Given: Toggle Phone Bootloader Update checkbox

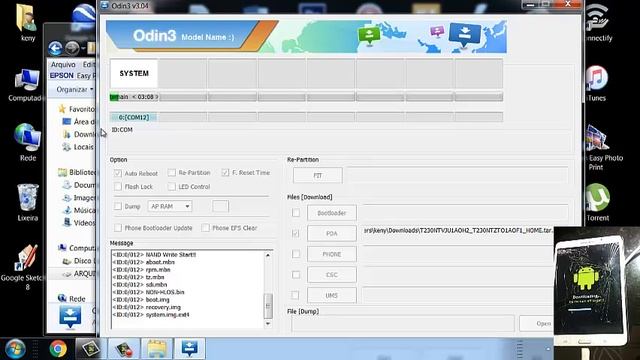Looking at the screenshot, I should 118,228.
